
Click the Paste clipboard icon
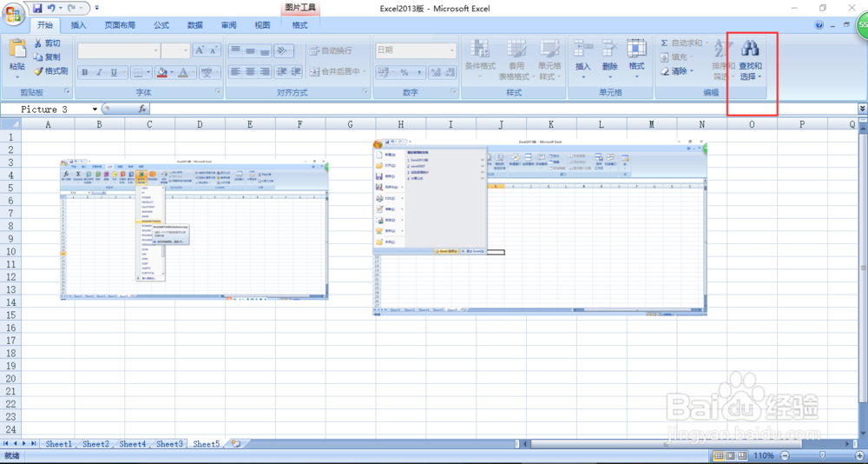pos(17,49)
